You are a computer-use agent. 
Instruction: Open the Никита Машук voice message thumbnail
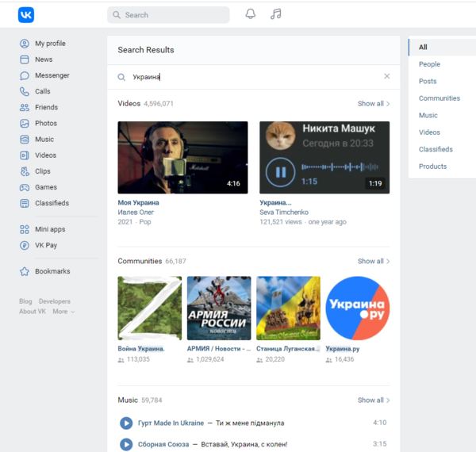pos(324,158)
